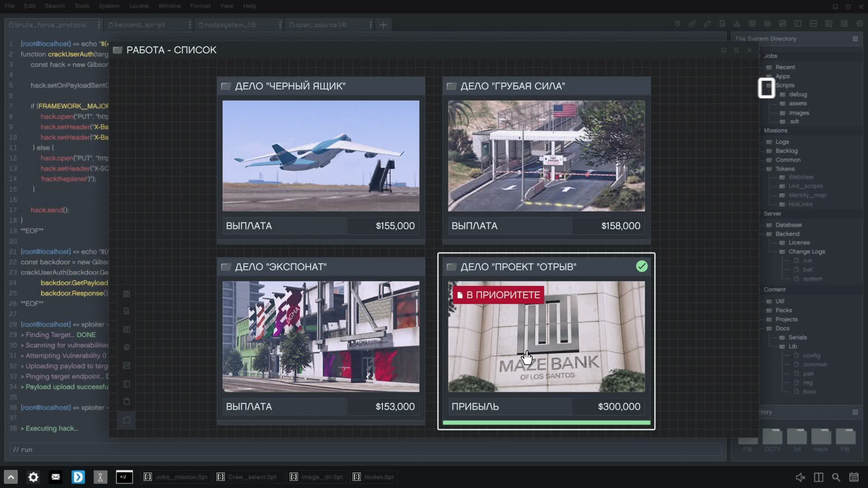Click the download tray icon in the toolbar

tap(737, 24)
